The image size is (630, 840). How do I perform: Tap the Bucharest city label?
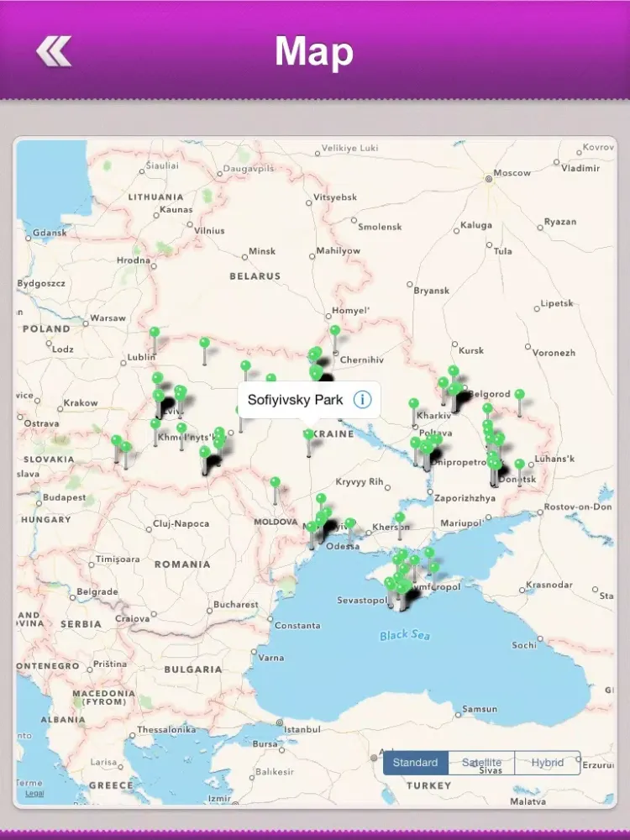pyautogui.click(x=236, y=604)
